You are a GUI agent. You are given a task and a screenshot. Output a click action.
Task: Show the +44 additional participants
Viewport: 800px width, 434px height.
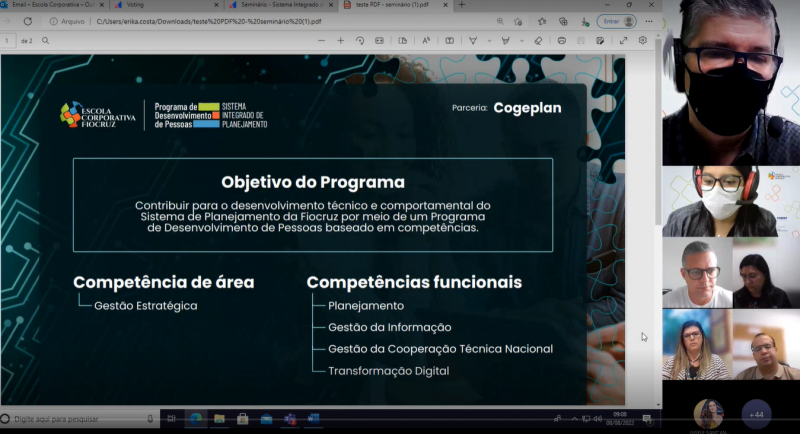coord(755,414)
